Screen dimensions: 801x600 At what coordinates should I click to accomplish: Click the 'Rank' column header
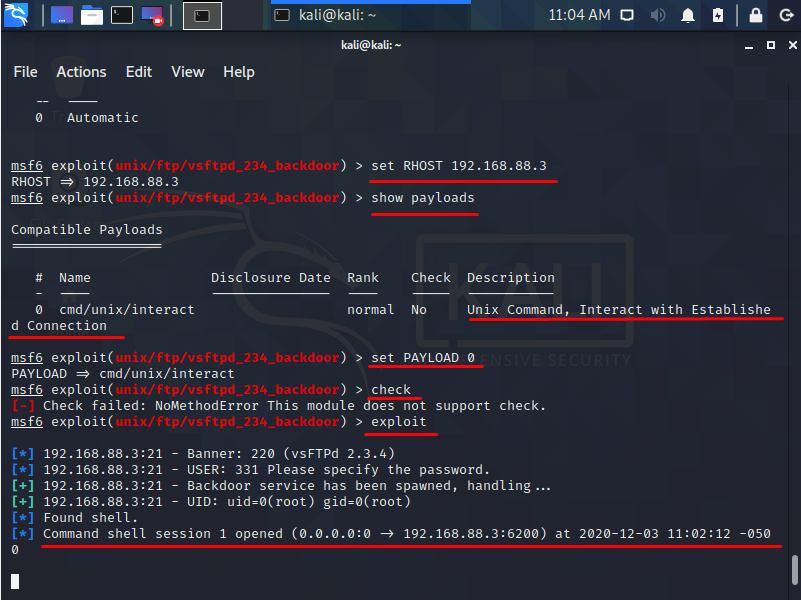363,278
